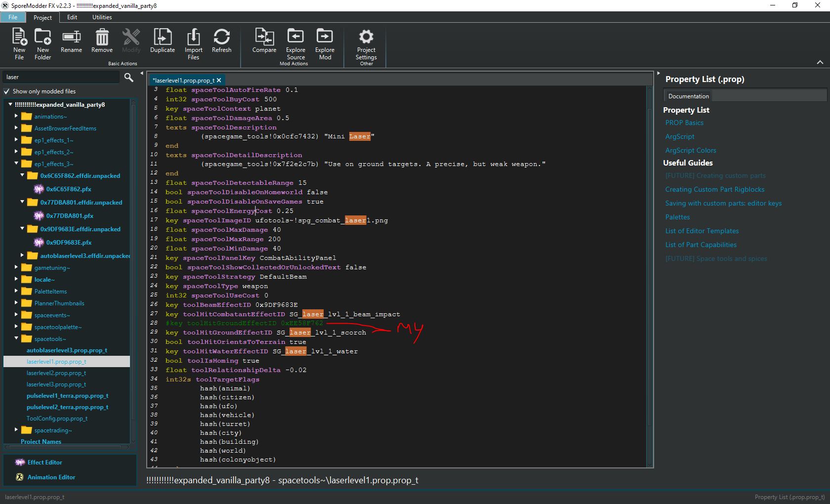
Task: Select the PaletteItems folder
Action: [50, 292]
